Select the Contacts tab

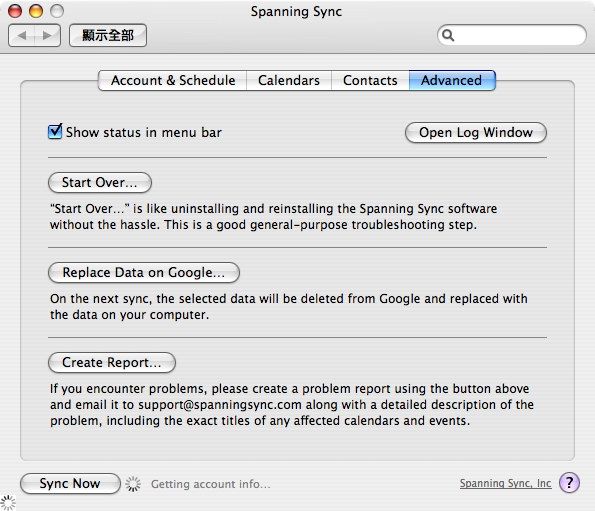point(370,80)
